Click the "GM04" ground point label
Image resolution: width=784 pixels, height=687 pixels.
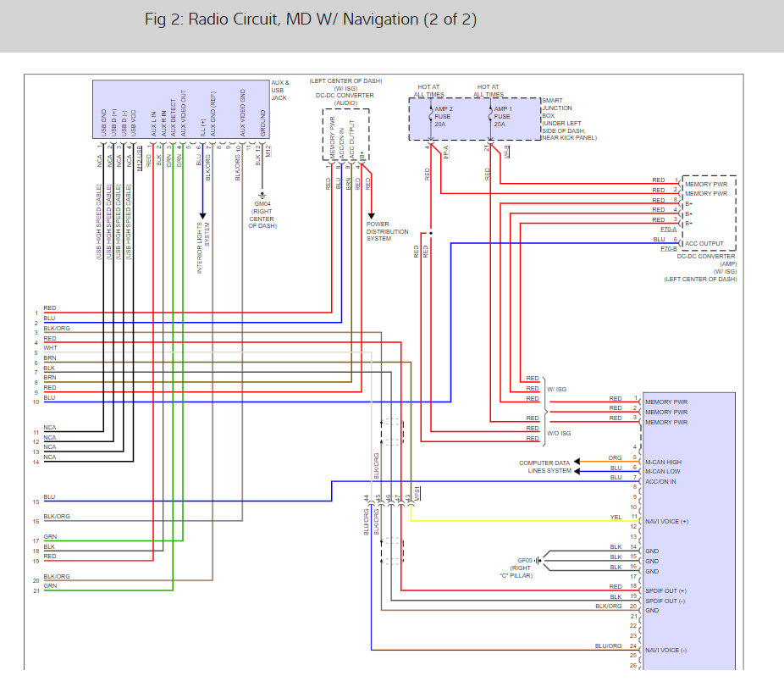(262, 203)
